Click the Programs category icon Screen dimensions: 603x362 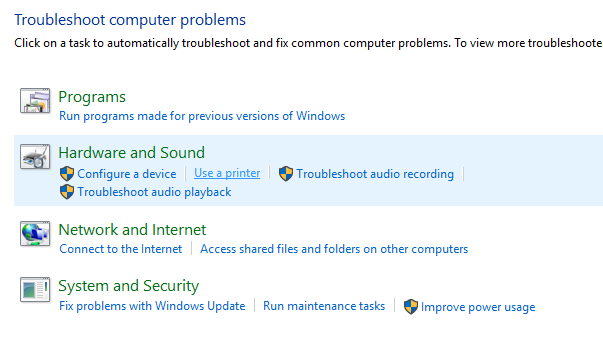(x=35, y=100)
